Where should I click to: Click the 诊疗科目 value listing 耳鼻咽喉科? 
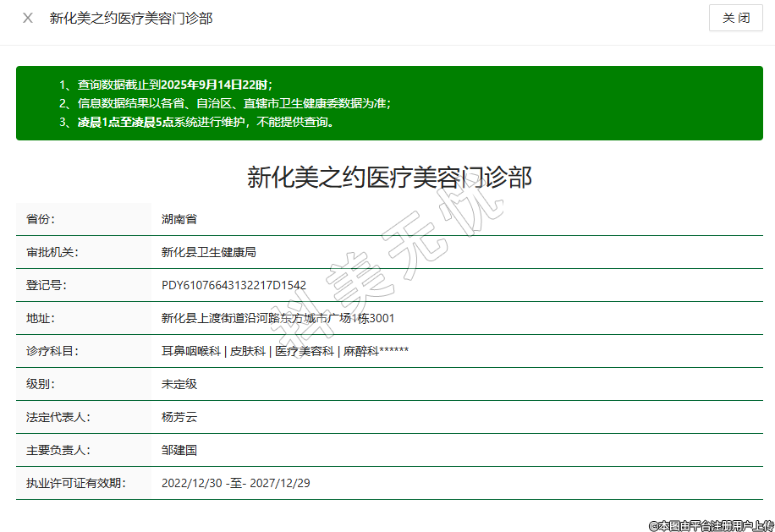click(285, 351)
